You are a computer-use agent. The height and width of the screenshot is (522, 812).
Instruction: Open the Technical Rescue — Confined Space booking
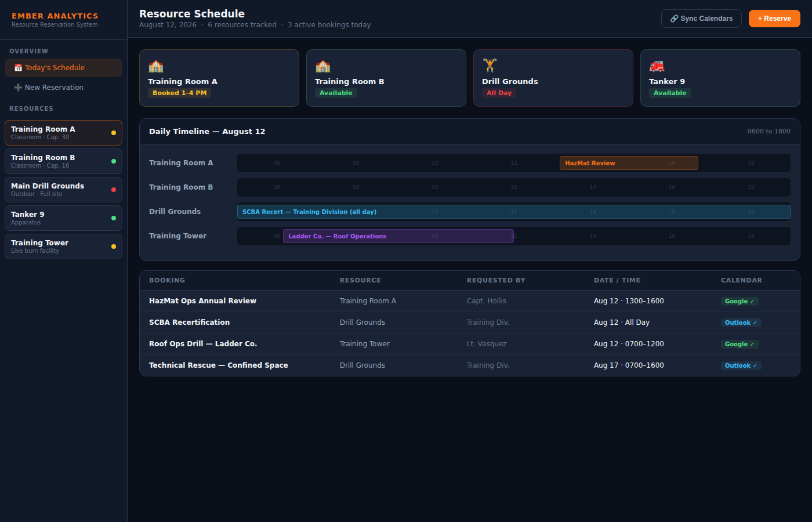coord(470,365)
